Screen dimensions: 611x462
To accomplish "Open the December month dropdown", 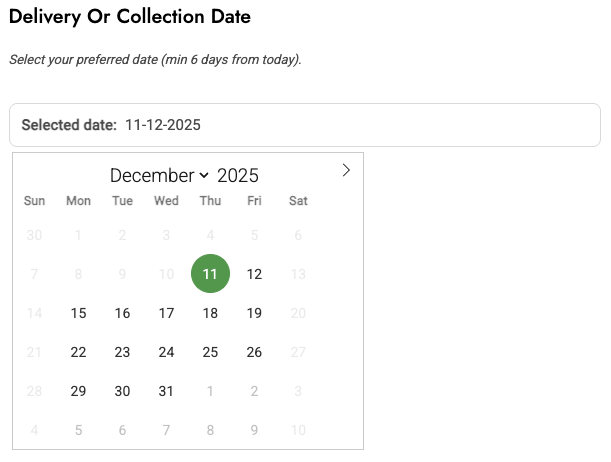I will (159, 176).
